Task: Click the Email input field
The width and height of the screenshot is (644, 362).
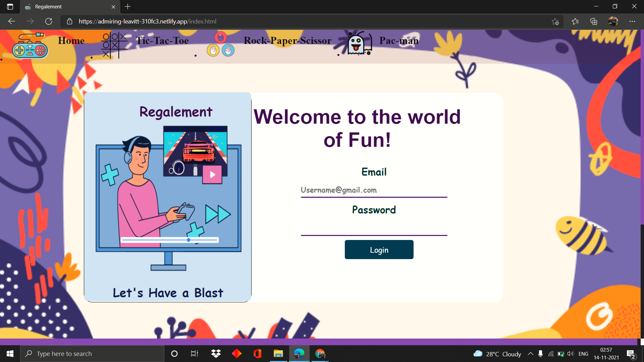Action: click(x=374, y=190)
